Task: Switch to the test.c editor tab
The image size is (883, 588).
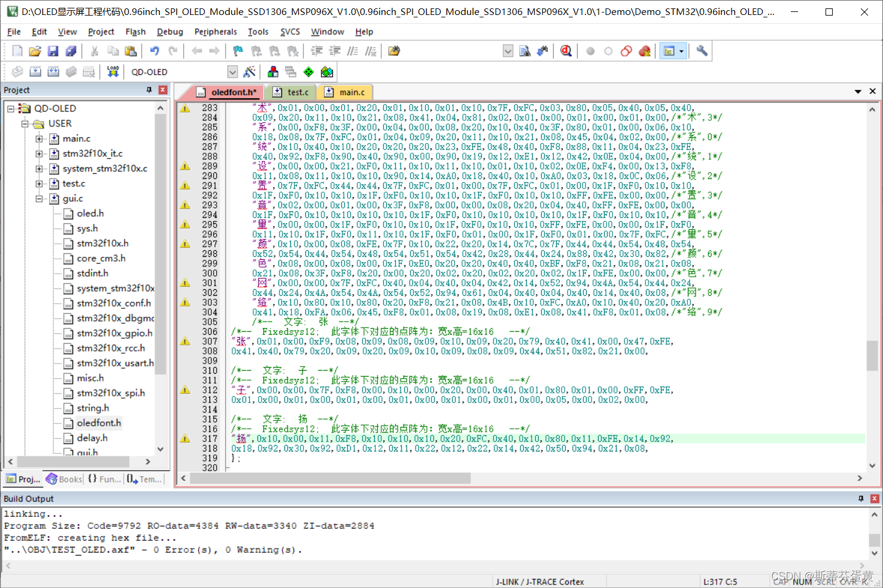Action: click(292, 92)
